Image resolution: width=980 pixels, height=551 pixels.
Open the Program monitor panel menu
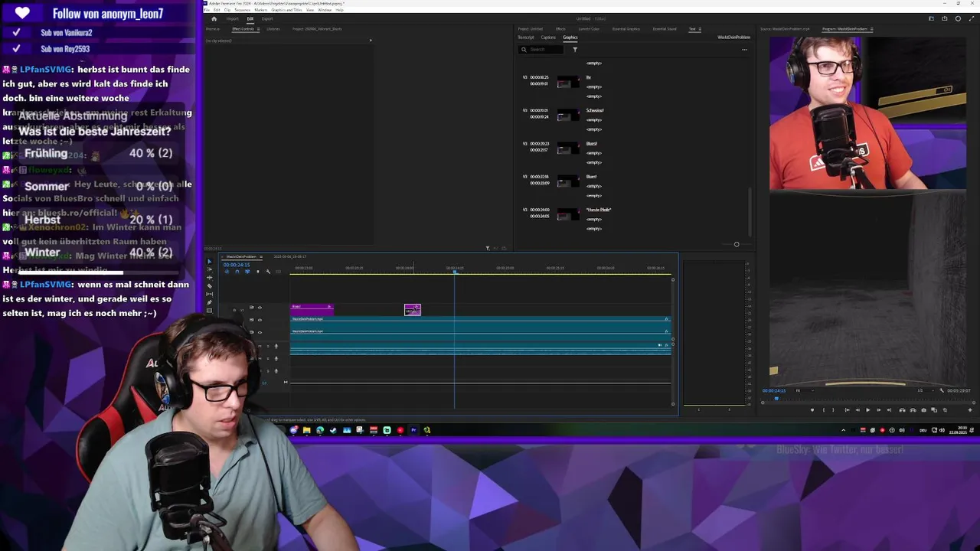tap(871, 29)
